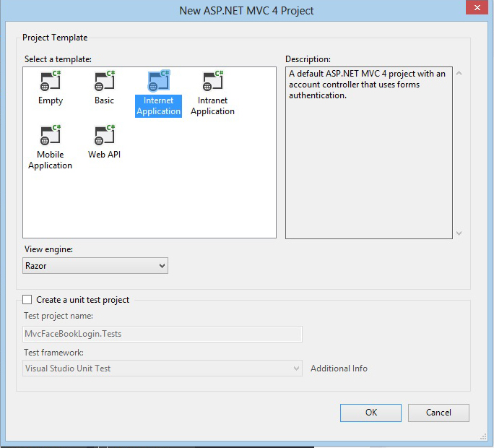Click the 'Select a template:' label
The height and width of the screenshot is (448, 494).
[x=58, y=59]
